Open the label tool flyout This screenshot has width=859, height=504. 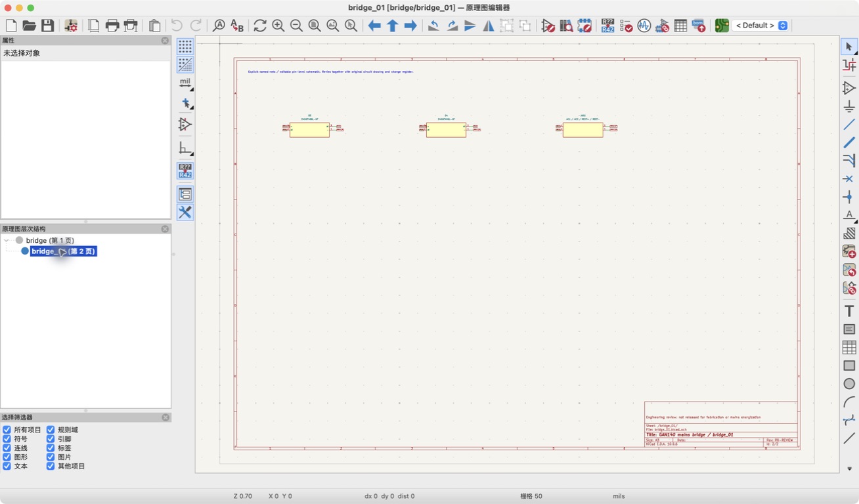click(849, 215)
